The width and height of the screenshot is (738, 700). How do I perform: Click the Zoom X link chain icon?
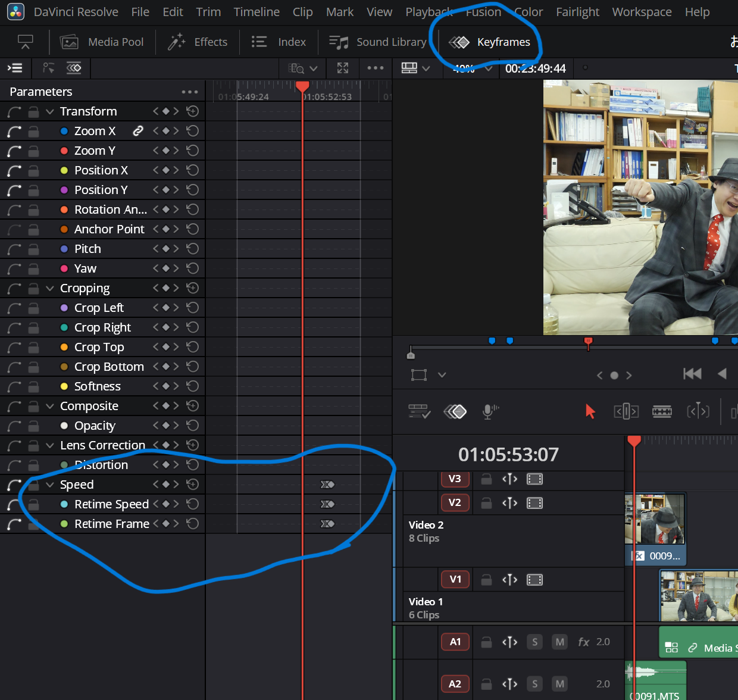point(138,131)
